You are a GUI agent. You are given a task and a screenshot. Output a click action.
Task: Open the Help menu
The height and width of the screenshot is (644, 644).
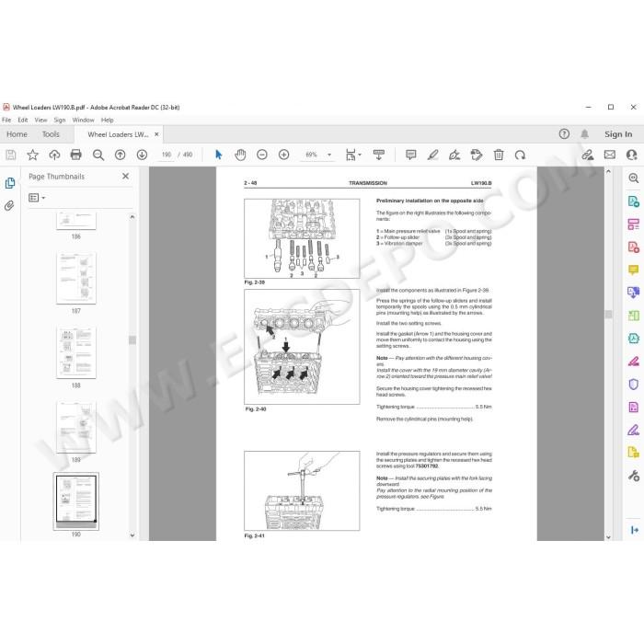click(108, 120)
